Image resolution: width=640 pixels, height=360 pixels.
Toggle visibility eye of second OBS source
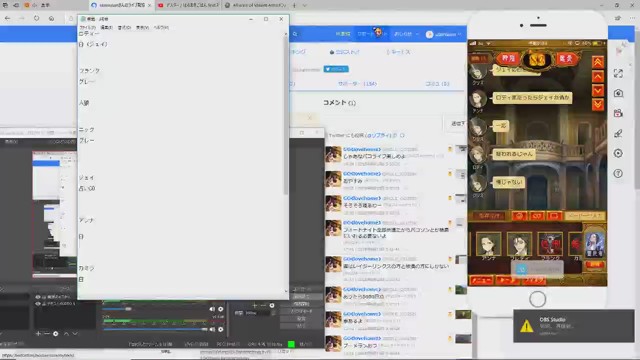click(x=38, y=304)
